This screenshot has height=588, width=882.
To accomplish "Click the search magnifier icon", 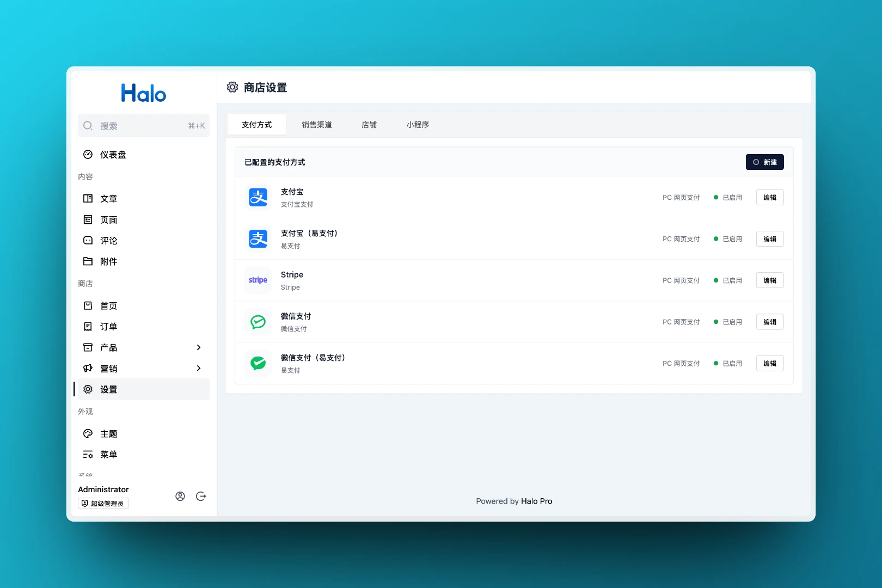I will (x=88, y=126).
